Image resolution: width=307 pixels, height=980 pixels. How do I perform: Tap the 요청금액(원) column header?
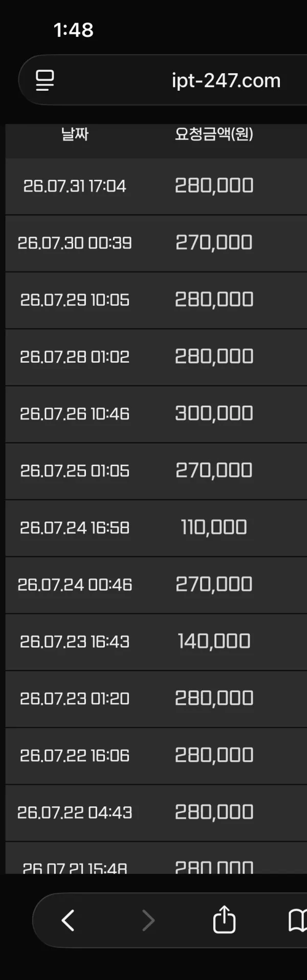coord(214,134)
